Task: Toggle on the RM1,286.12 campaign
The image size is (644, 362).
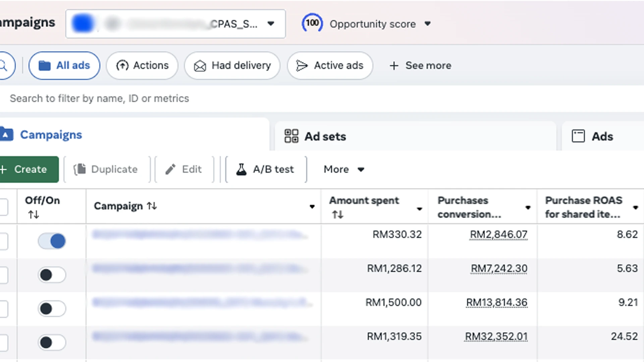Action: [52, 275]
